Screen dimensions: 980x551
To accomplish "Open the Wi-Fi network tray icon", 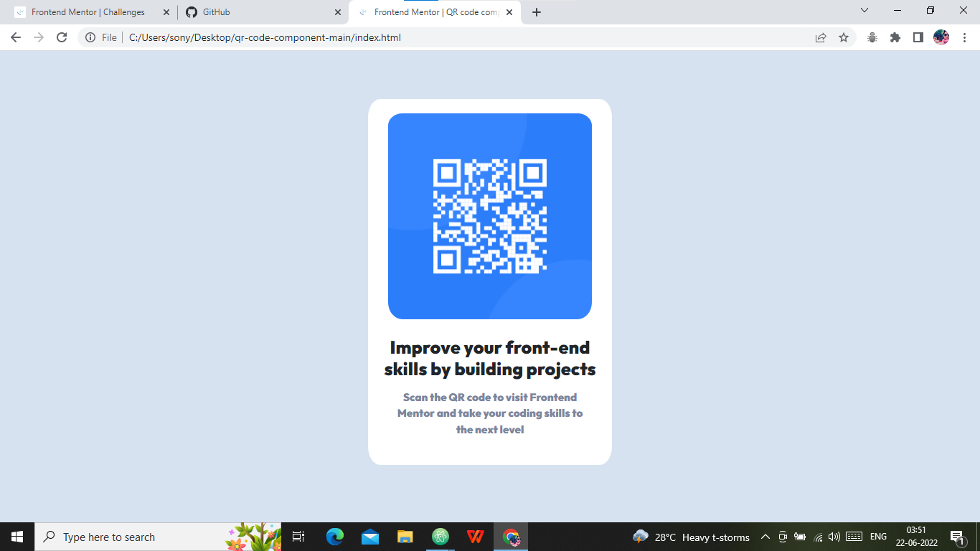I will point(819,537).
